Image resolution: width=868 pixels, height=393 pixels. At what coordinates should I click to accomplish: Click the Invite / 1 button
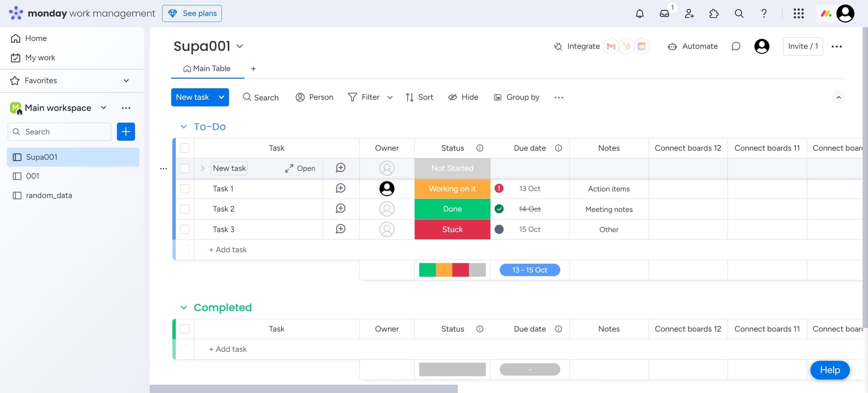pyautogui.click(x=803, y=46)
